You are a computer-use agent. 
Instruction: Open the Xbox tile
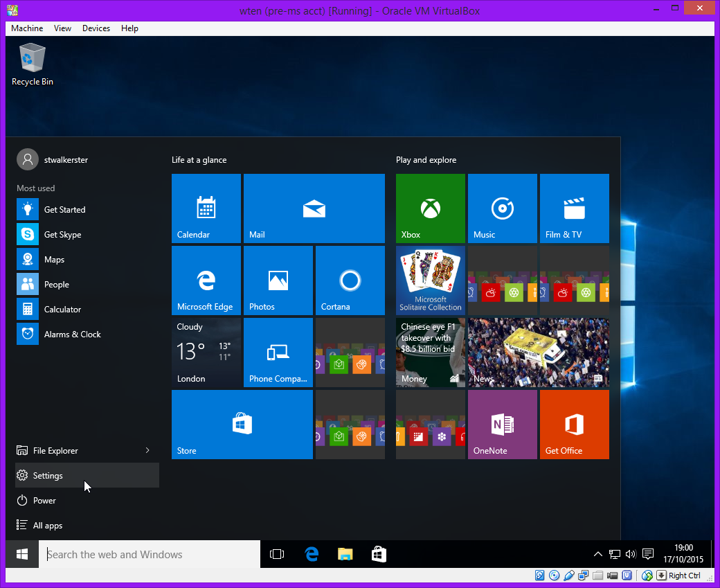pyautogui.click(x=430, y=208)
